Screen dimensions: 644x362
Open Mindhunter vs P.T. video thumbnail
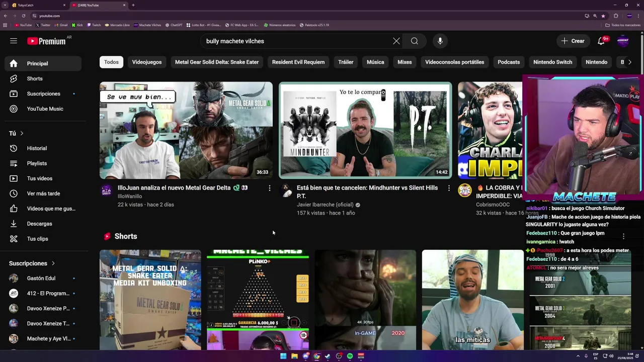365,130
